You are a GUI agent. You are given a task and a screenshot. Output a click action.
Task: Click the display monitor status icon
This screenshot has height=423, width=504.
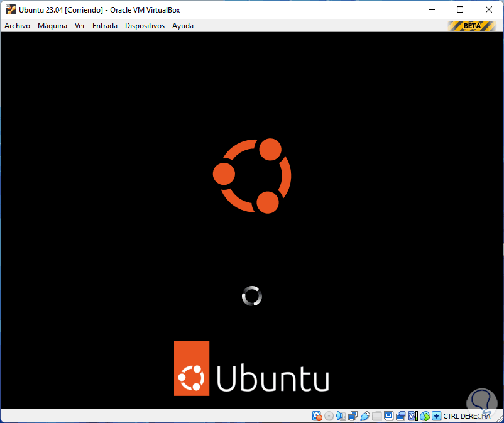388,416
